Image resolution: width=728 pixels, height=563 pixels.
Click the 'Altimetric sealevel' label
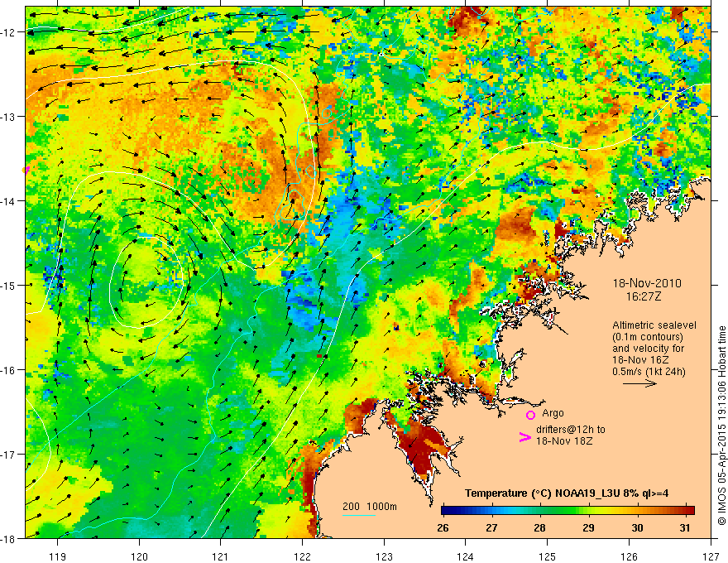point(654,325)
